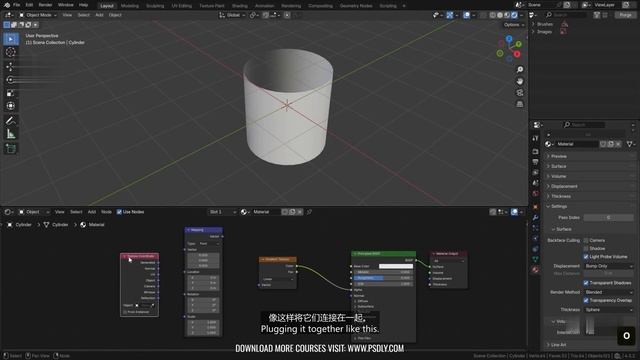Open the Modifiers wrench tab icon
The image size is (640, 360).
[x=536, y=218]
